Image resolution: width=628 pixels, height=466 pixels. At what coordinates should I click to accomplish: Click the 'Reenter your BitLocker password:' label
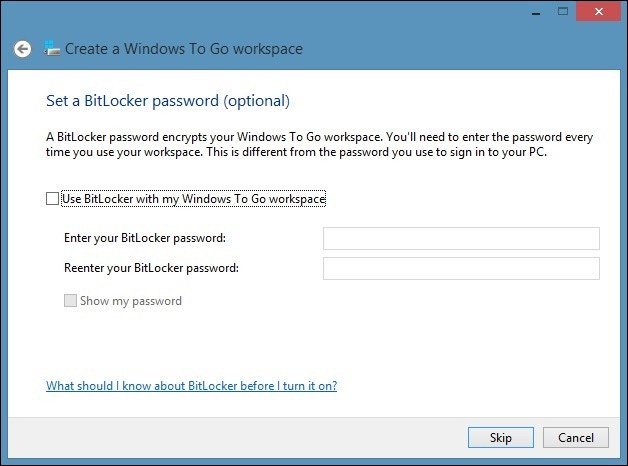[x=150, y=268]
